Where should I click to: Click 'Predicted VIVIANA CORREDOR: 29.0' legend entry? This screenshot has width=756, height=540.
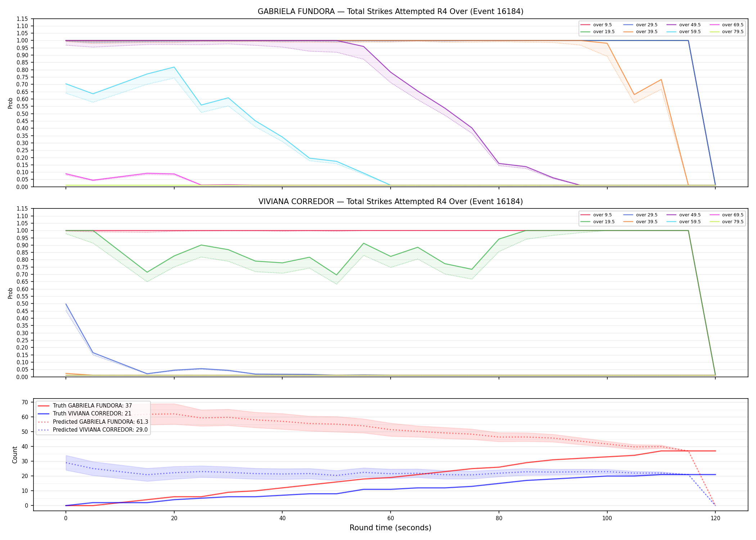pyautogui.click(x=93, y=430)
